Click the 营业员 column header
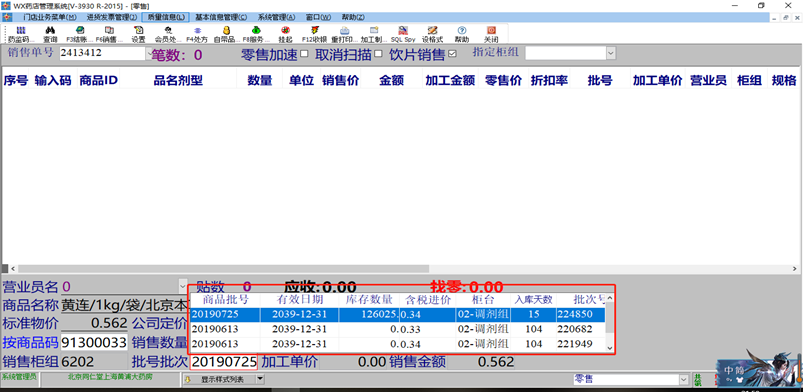The image size is (803, 392). pos(708,80)
